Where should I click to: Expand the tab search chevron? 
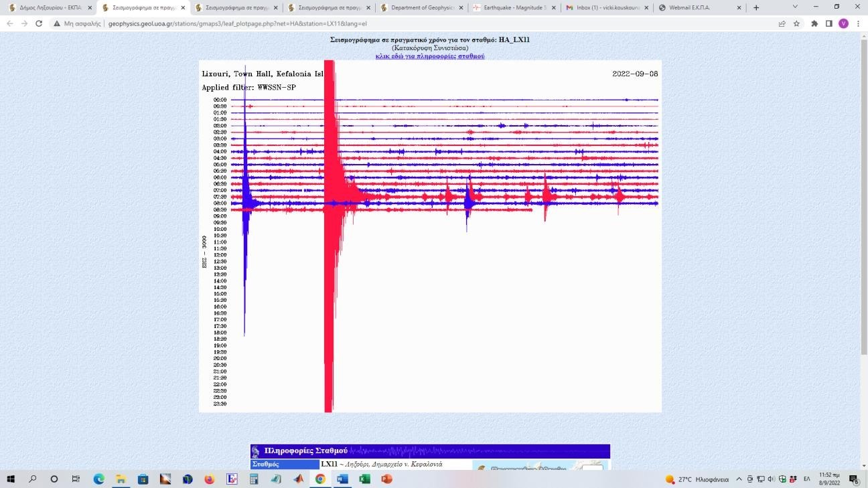coord(795,7)
